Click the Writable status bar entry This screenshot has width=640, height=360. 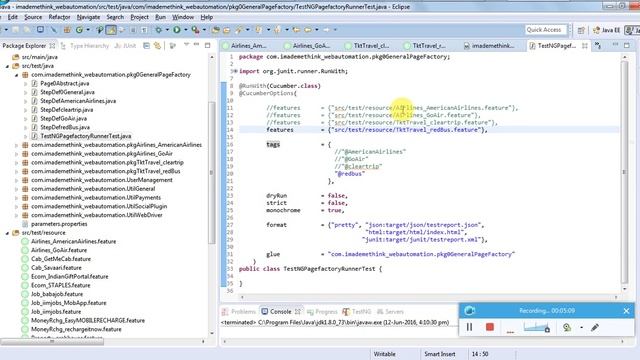point(384,354)
